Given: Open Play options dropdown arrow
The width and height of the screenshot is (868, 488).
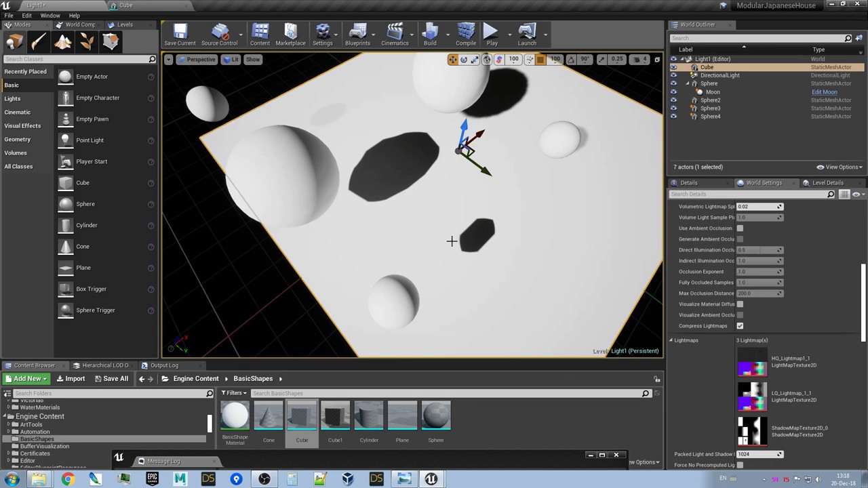Looking at the screenshot, I should click(x=510, y=35).
